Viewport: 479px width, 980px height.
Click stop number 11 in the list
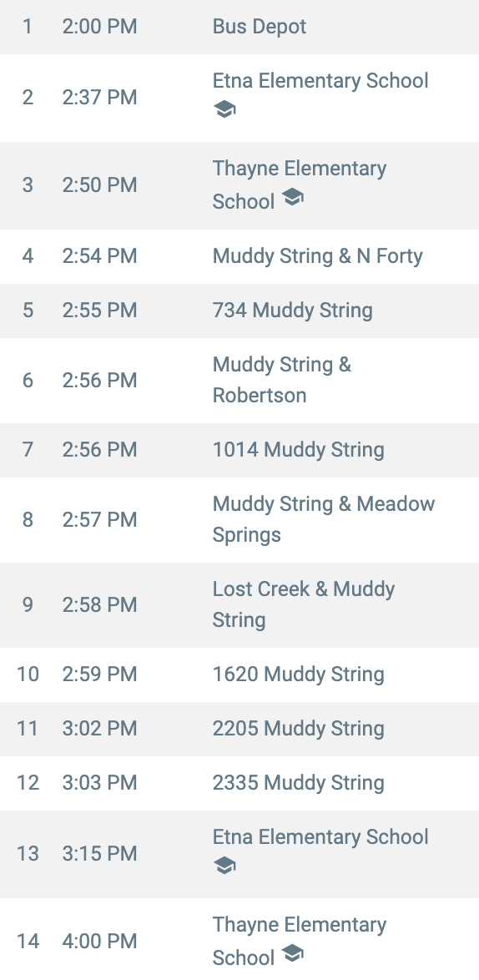pyautogui.click(x=28, y=729)
